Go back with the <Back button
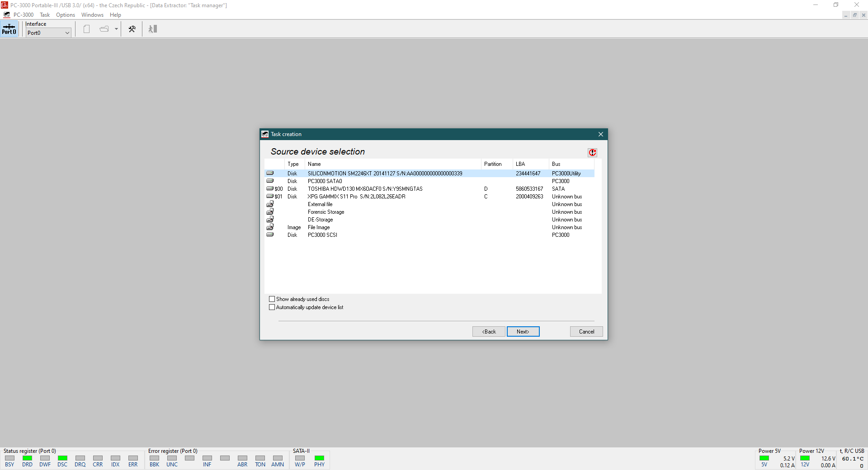Image resolution: width=868 pixels, height=470 pixels. coord(489,332)
